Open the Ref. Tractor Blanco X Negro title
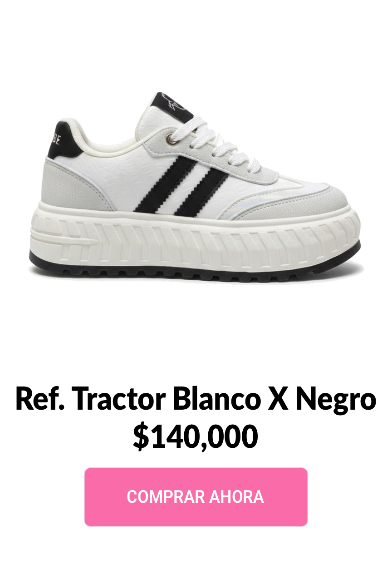Screen dimensions: 392x565 [196, 399]
